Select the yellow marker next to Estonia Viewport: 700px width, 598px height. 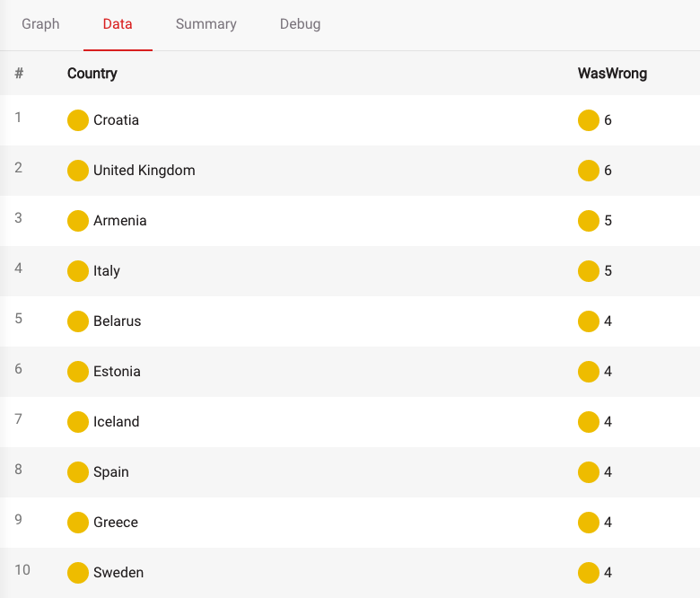tap(78, 372)
